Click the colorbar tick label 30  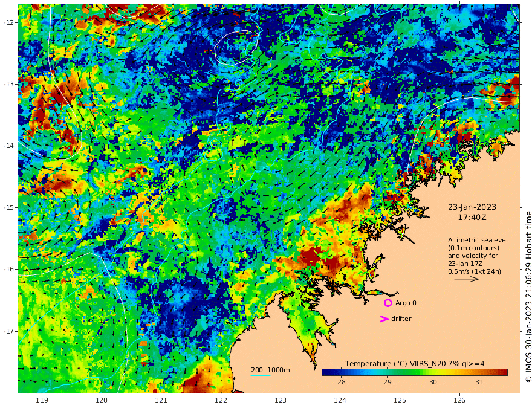[x=433, y=382]
